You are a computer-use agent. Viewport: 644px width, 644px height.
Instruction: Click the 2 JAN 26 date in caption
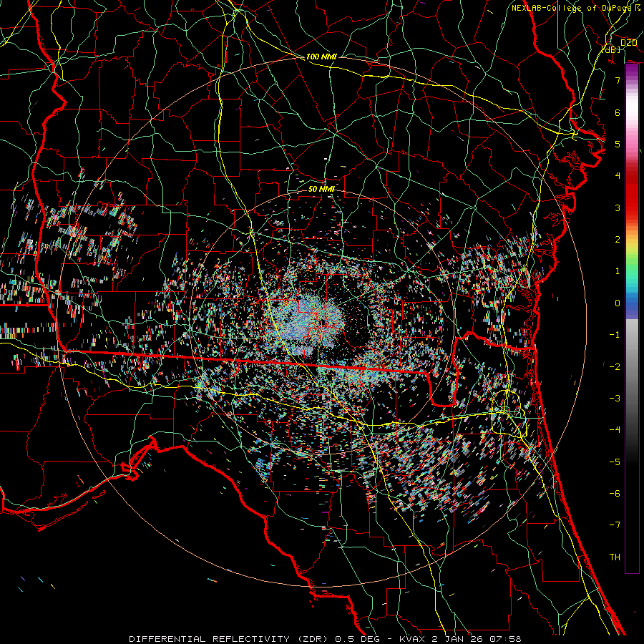[459, 639]
